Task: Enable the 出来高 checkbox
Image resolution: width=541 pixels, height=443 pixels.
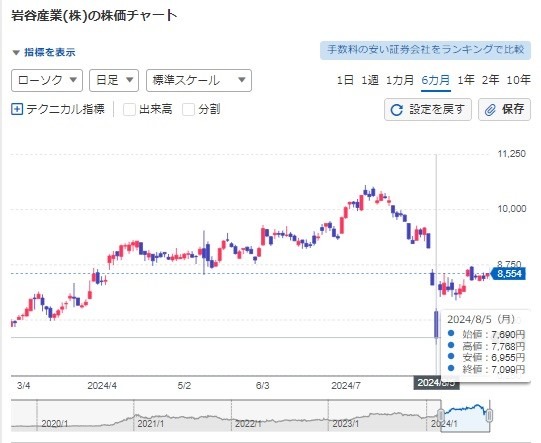Action: tap(129, 109)
